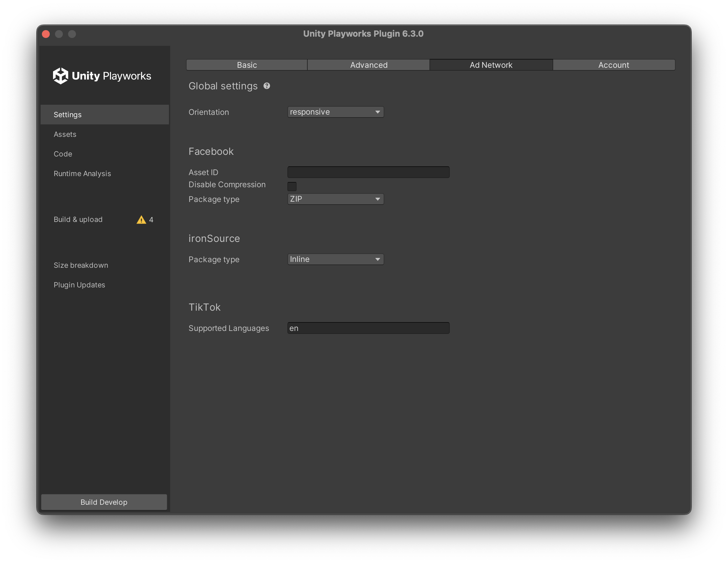Click the Global settings help icon
This screenshot has width=728, height=563.
tap(267, 86)
